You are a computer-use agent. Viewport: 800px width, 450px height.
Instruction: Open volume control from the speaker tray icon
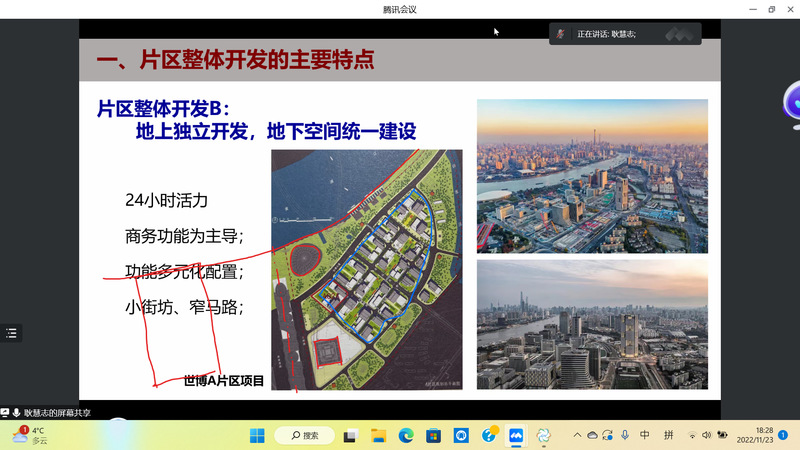[x=707, y=435]
